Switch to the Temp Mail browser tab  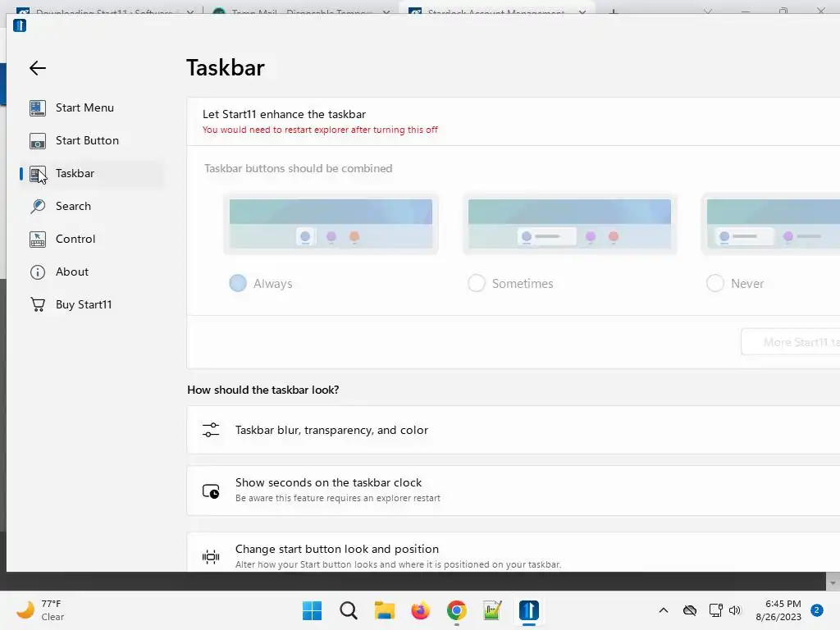[x=300, y=10]
